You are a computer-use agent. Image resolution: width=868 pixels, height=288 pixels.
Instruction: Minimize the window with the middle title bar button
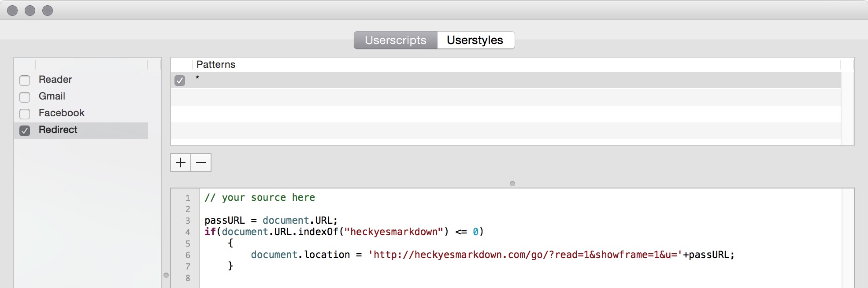click(x=30, y=11)
